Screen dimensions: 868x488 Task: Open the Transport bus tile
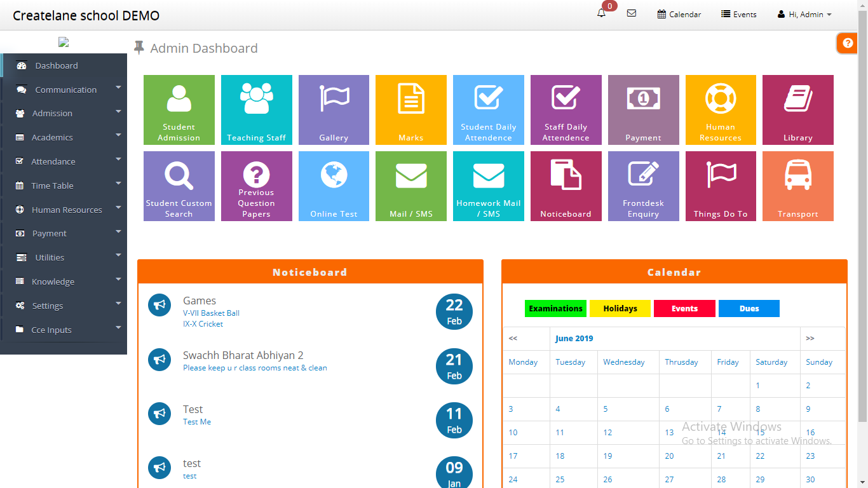797,186
